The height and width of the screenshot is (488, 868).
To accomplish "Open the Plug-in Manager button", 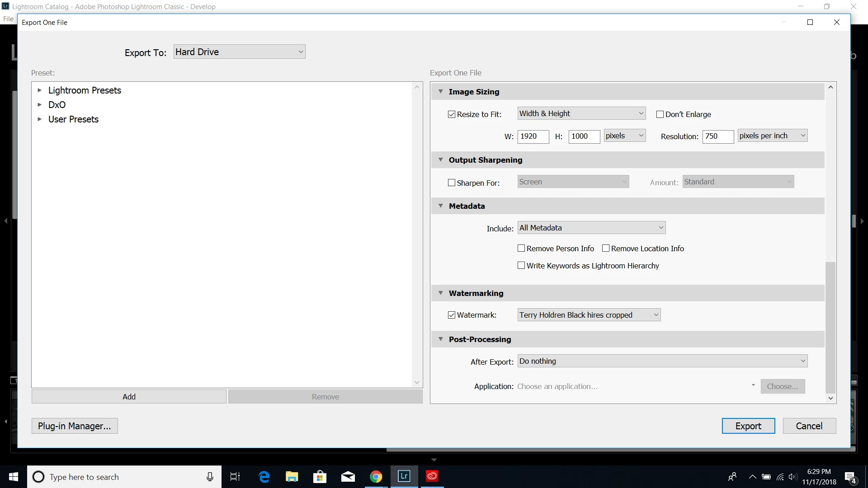I will (x=75, y=426).
